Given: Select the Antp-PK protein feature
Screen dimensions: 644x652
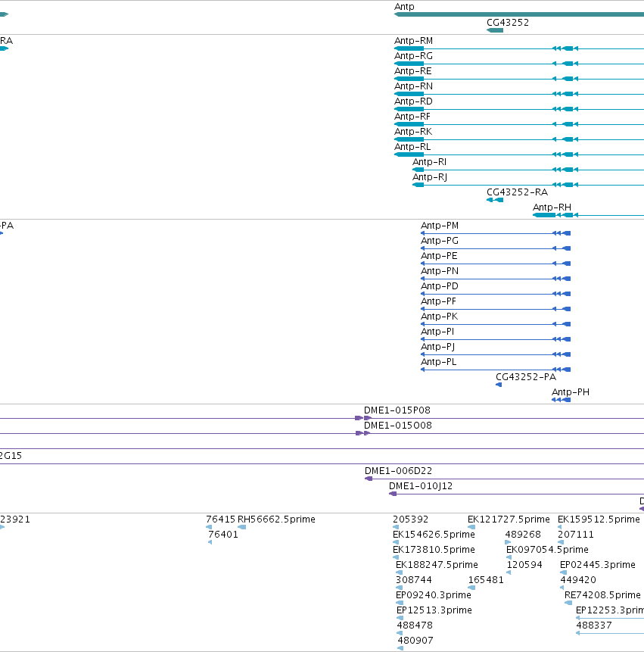Looking at the screenshot, I should point(439,317).
